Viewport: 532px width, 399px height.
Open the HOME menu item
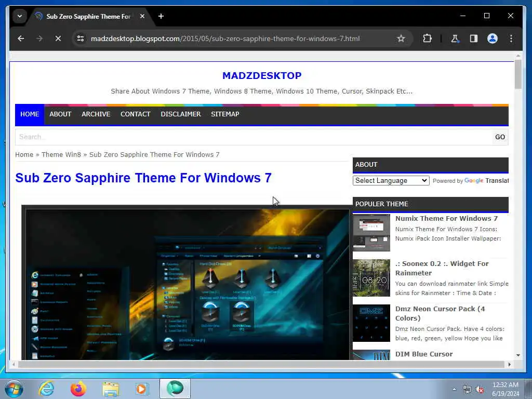[30, 114]
